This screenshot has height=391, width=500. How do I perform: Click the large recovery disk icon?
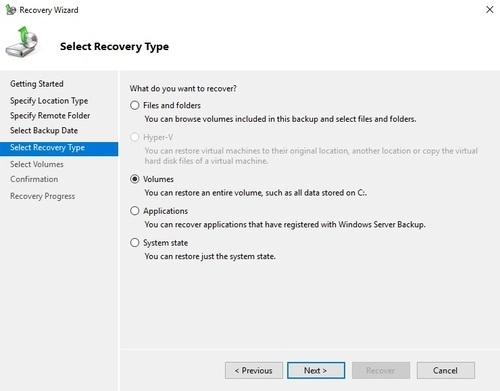pyautogui.click(x=22, y=42)
